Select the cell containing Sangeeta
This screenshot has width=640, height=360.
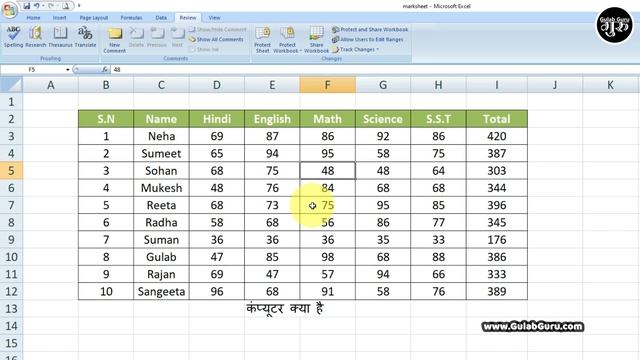(161, 291)
